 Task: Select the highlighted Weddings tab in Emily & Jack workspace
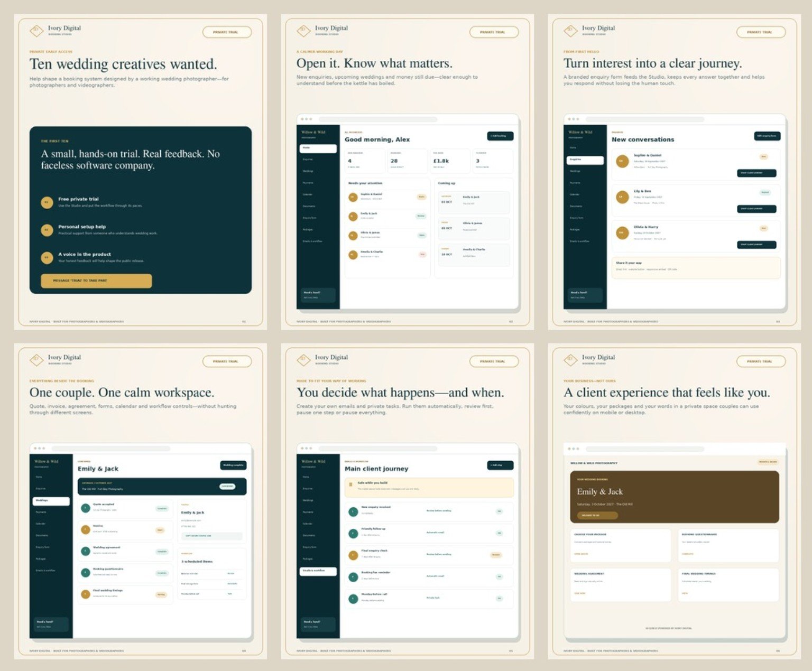point(51,501)
